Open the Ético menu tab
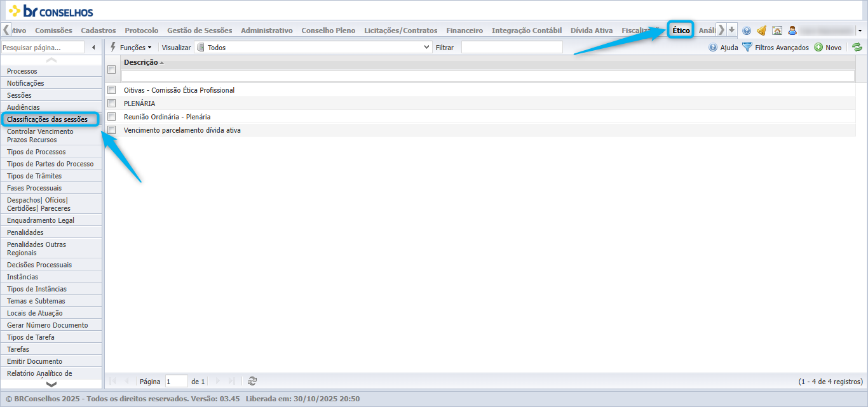 coord(681,30)
